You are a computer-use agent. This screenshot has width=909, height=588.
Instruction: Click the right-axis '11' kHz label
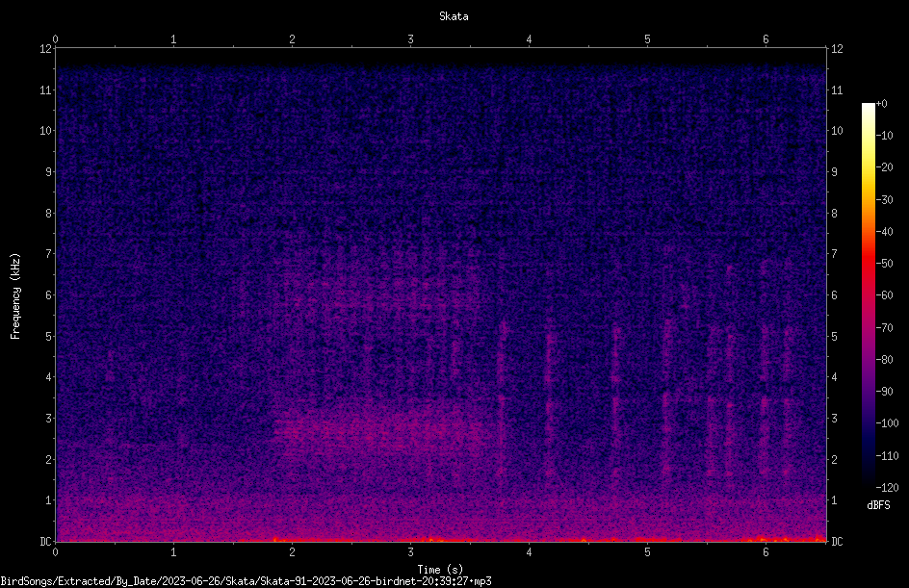[x=837, y=89]
